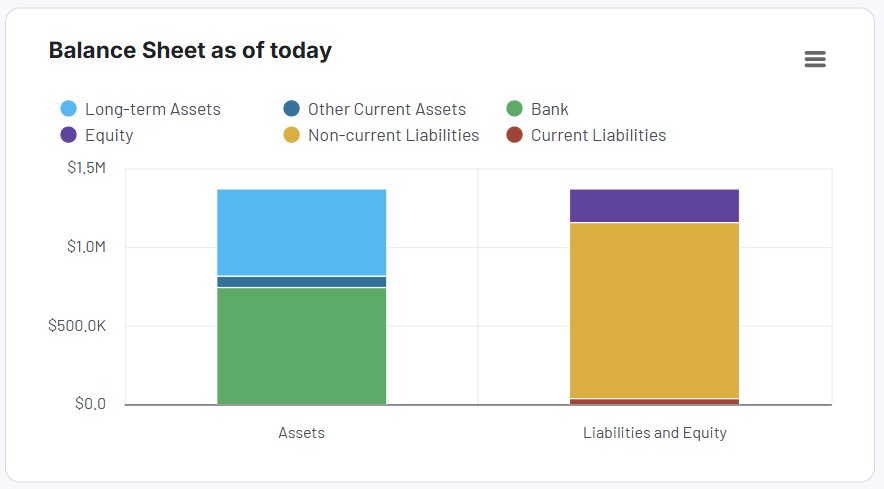Toggle Long-term Assets series label
Viewport: 884px width, 489px height.
tap(153, 109)
